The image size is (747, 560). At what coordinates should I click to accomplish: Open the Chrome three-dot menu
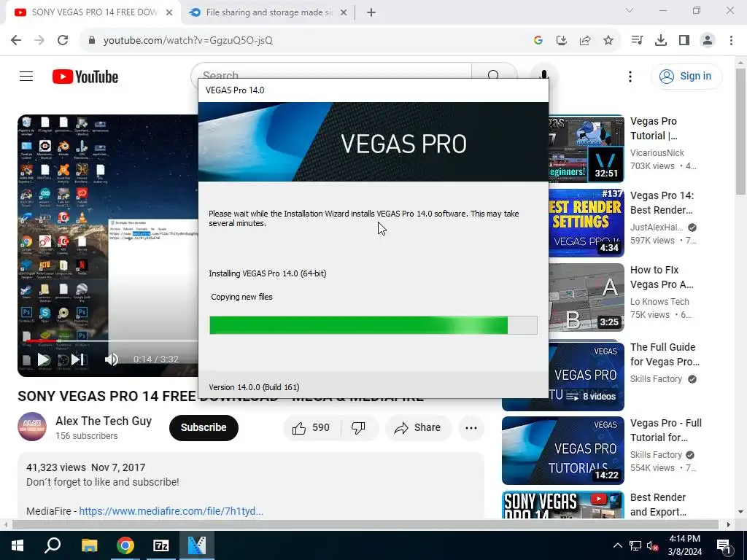[731, 41]
